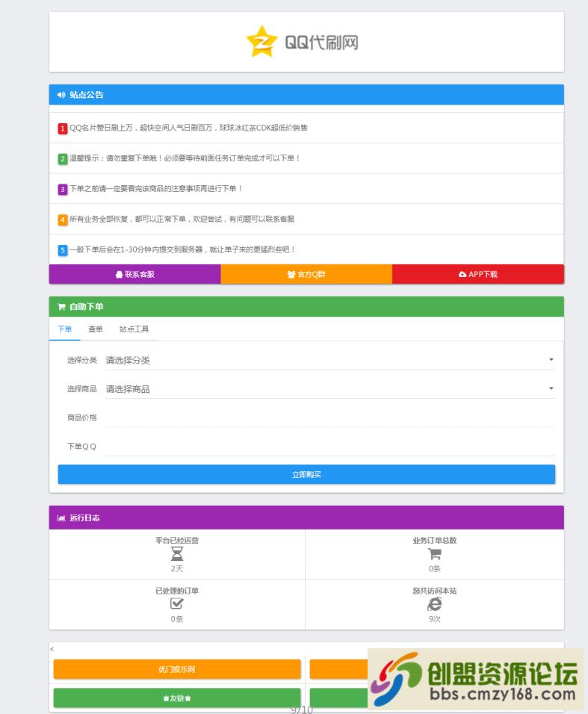Click the 平台已经运营 label
This screenshot has height=714, width=588.
[x=177, y=541]
